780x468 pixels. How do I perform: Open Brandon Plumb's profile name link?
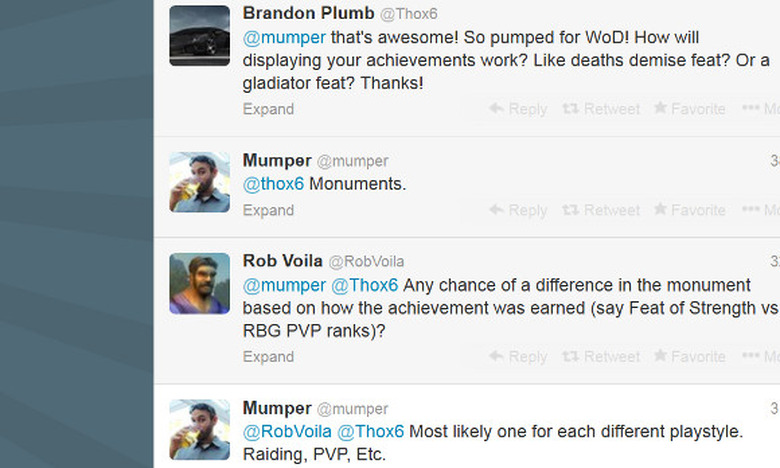(307, 14)
